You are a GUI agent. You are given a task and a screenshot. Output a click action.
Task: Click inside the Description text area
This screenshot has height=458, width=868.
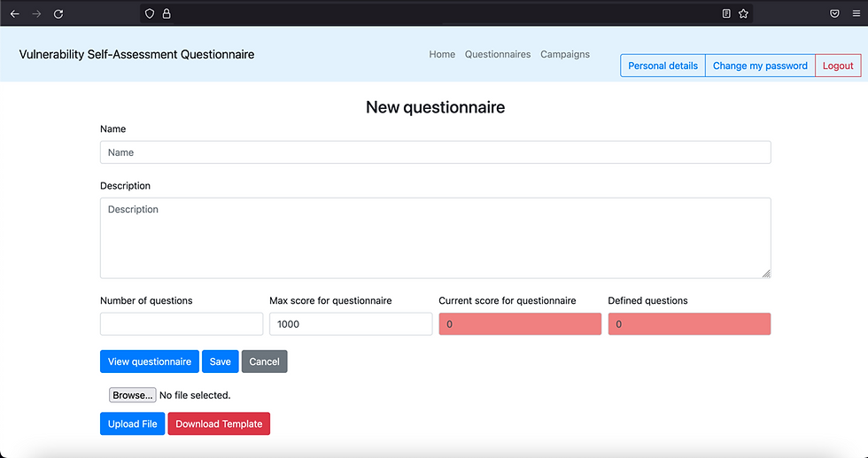435,238
